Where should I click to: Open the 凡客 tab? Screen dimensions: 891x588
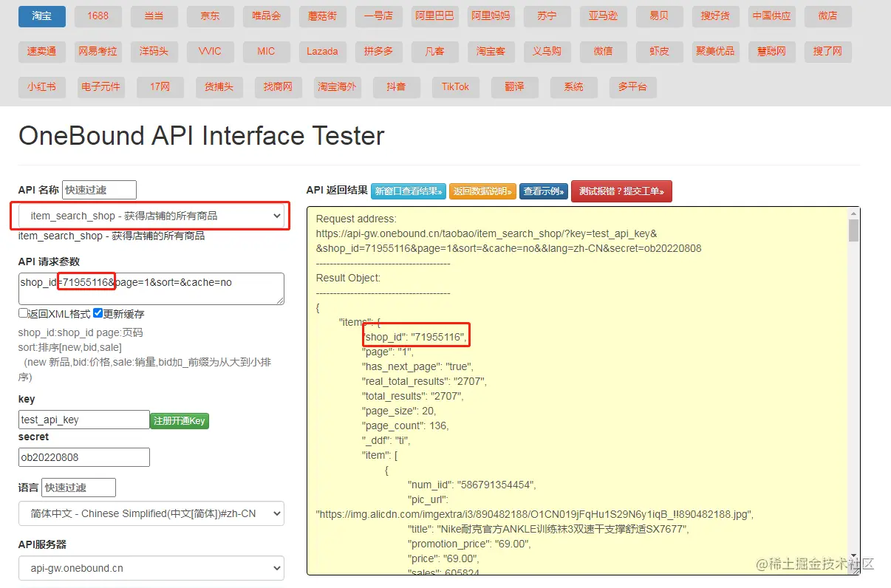coord(434,52)
